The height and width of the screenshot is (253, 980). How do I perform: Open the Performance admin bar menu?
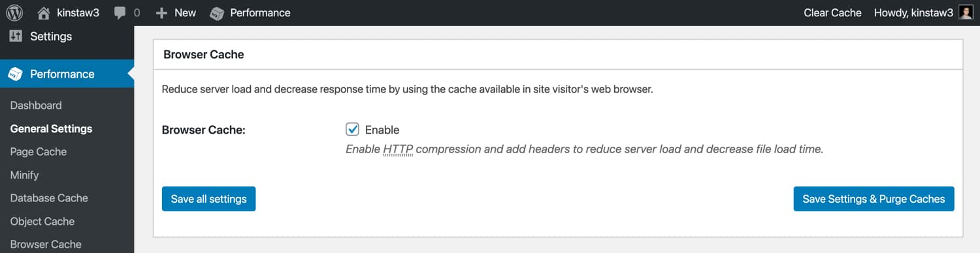251,12
